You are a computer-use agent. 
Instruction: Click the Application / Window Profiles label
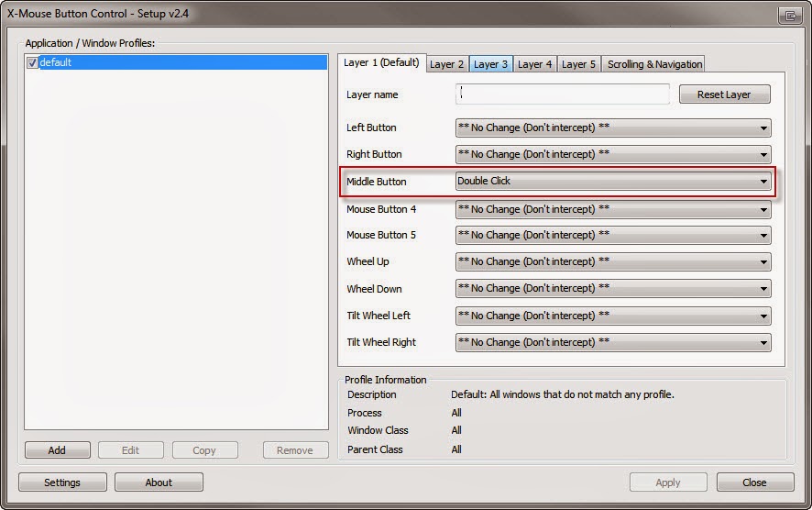coord(90,43)
